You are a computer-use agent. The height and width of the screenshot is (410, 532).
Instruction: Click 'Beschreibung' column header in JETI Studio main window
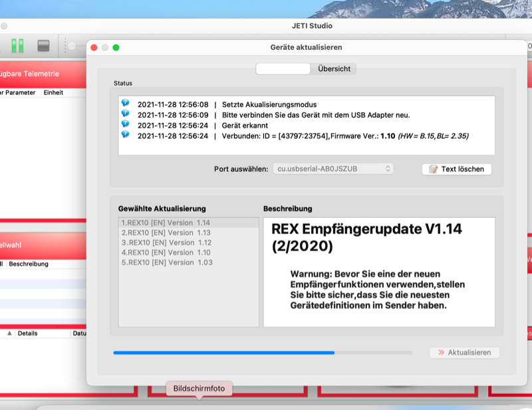click(x=29, y=264)
